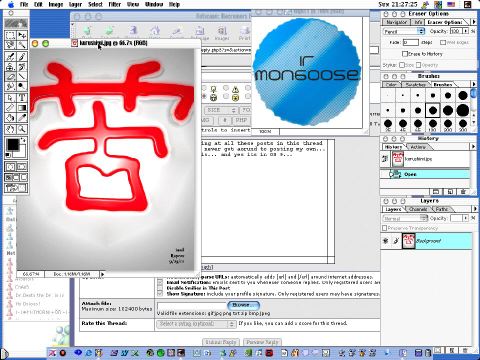Select the Blur tool

click(x=10, y=87)
